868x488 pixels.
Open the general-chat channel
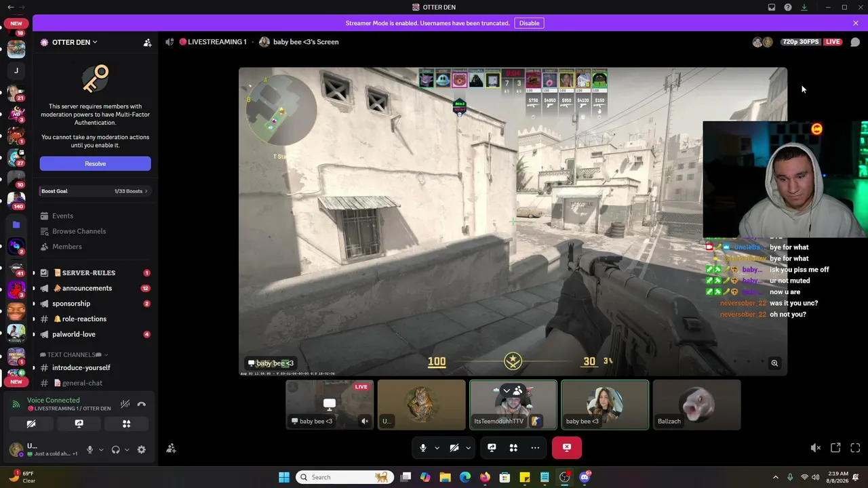tap(95, 383)
